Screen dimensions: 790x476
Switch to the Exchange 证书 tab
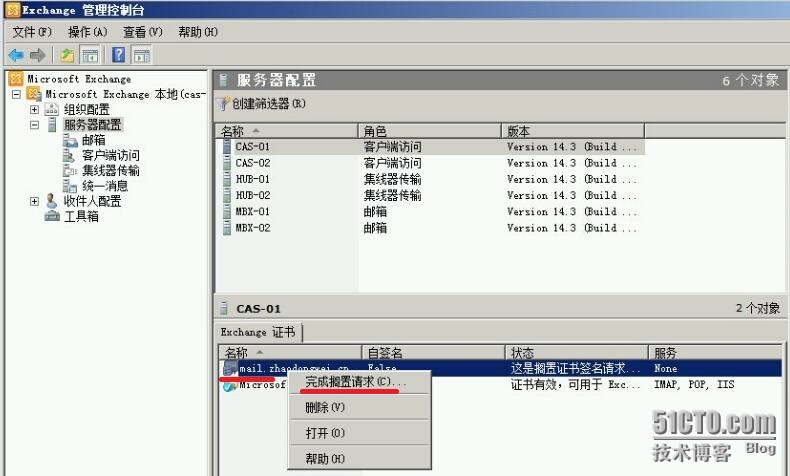pos(258,332)
